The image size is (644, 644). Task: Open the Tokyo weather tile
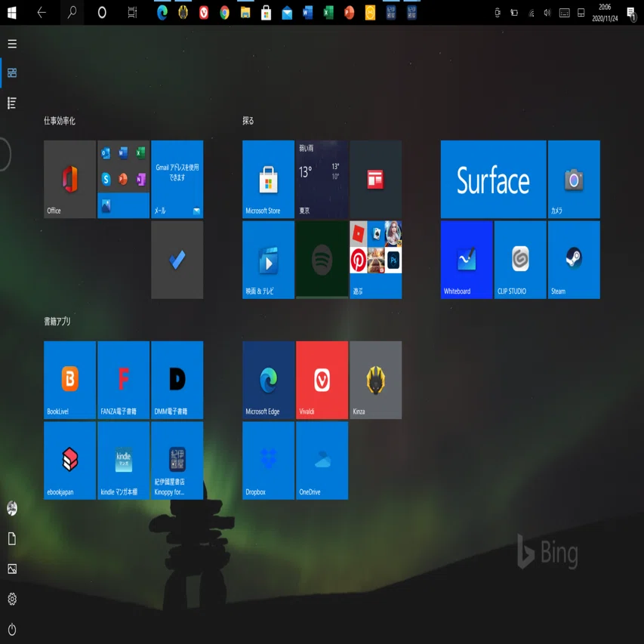322,179
